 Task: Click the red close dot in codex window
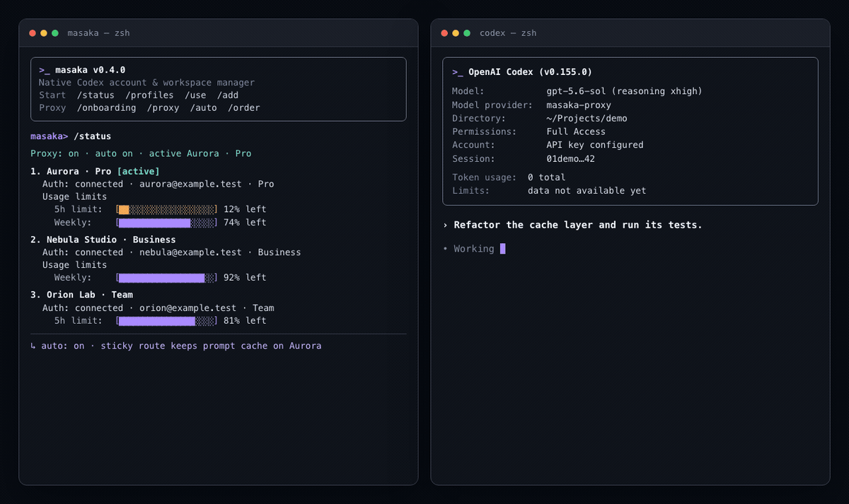point(444,33)
